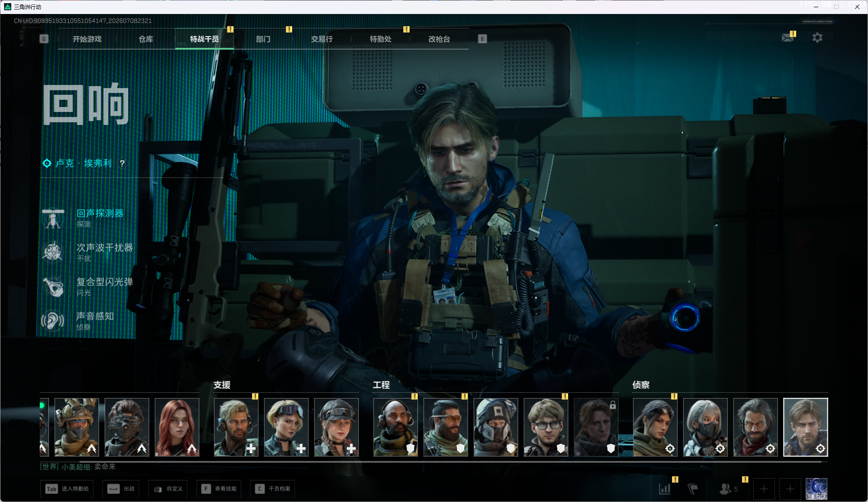
Task: Select the locked engineer operator portrait
Action: [x=596, y=427]
